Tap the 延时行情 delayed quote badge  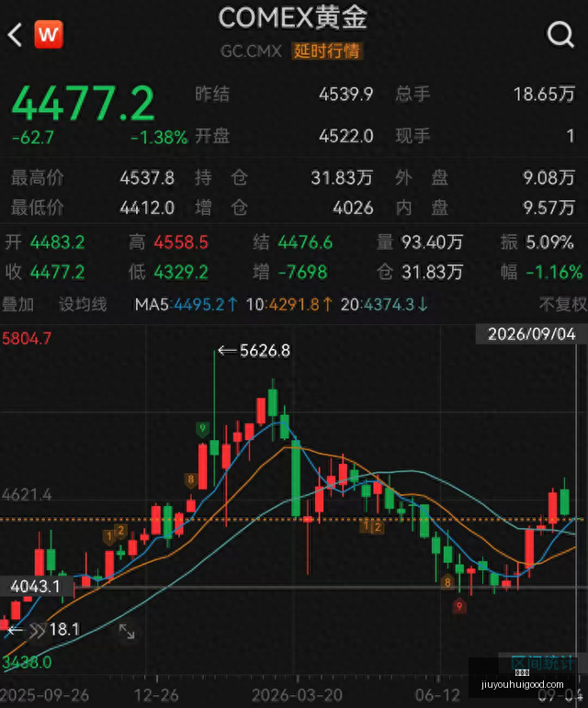click(x=327, y=51)
